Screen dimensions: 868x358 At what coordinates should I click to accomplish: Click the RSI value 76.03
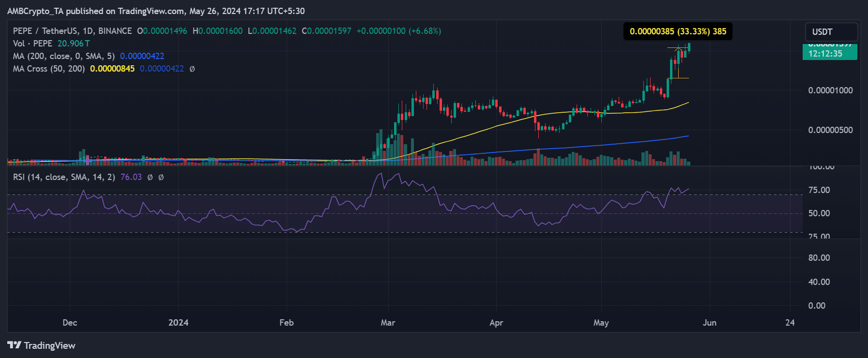[131, 177]
